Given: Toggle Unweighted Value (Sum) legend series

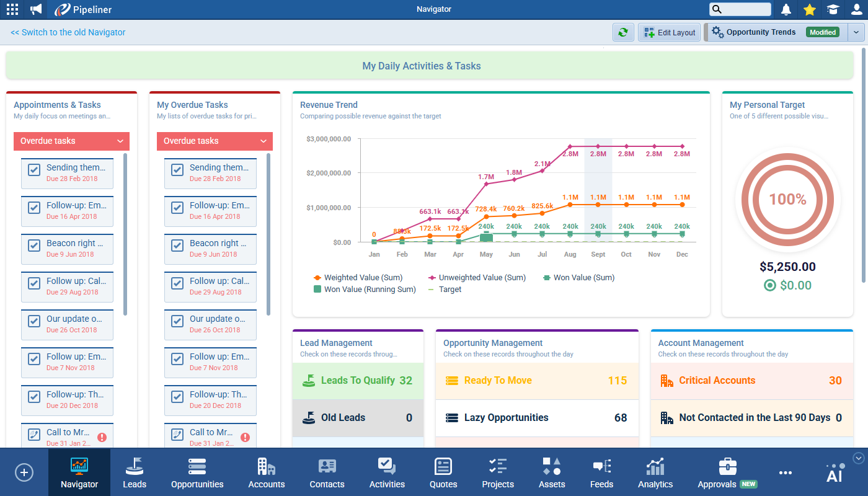Looking at the screenshot, I should 476,278.
